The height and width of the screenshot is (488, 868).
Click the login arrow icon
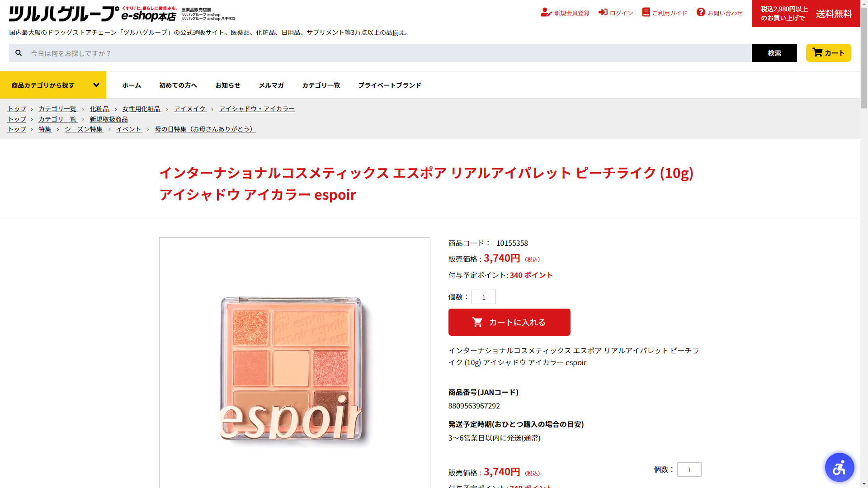click(603, 12)
